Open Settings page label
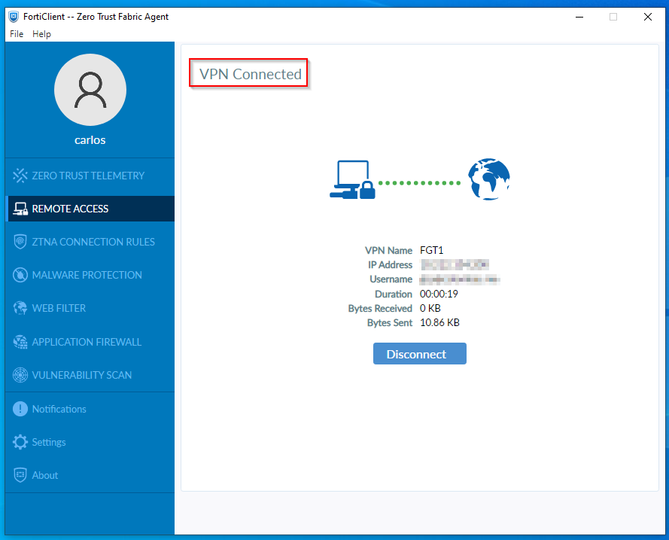This screenshot has width=669, height=540. tap(49, 442)
